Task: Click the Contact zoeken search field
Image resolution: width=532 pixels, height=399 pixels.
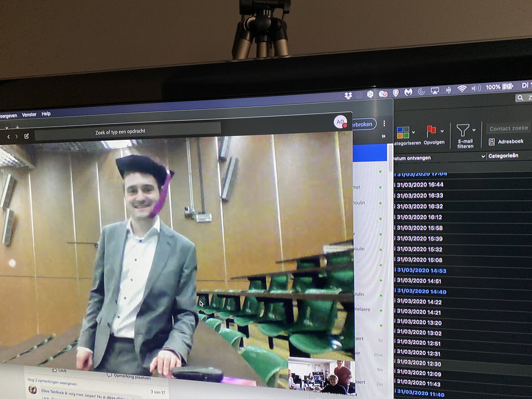Action: tap(508, 128)
